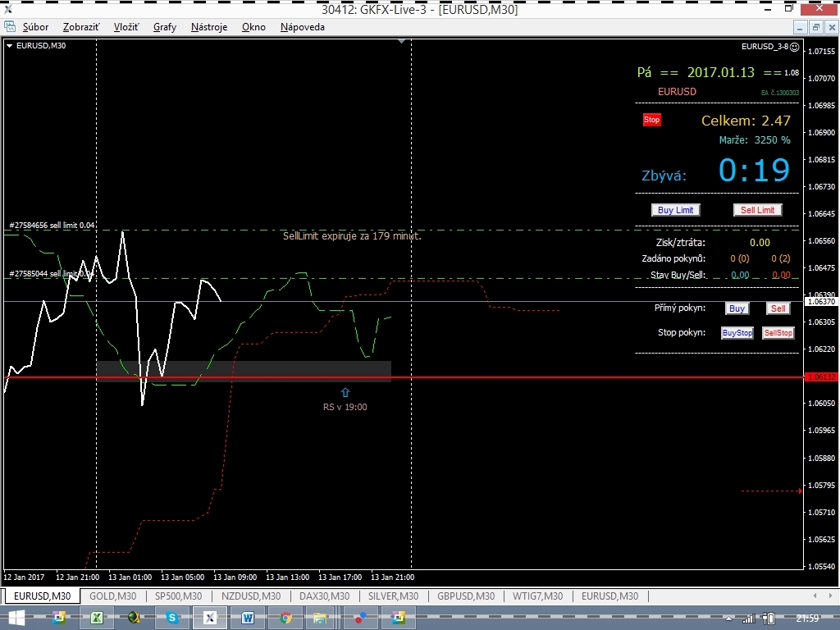Open Word from the taskbar
840x630 pixels.
[248, 619]
